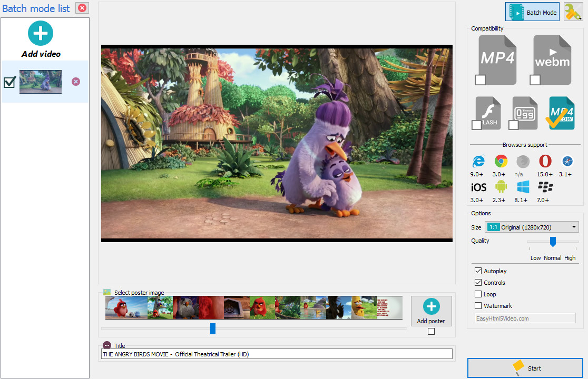This screenshot has width=588, height=379.
Task: Uncheck the Controls option
Action: (478, 283)
